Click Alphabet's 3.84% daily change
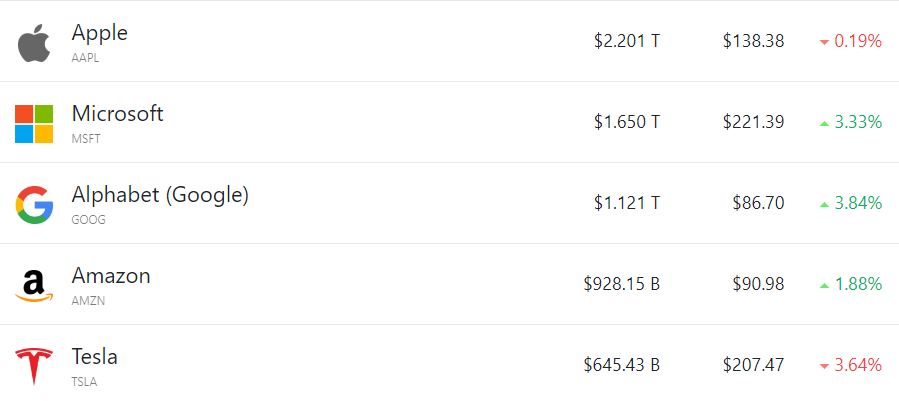This screenshot has height=401, width=899. pyautogui.click(x=858, y=204)
